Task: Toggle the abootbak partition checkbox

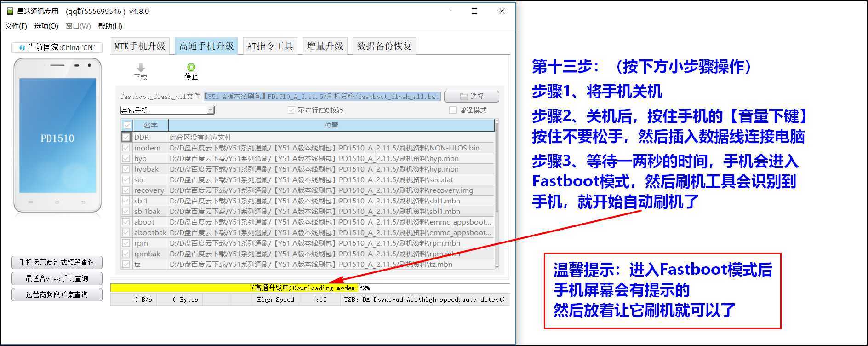Action: [126, 232]
